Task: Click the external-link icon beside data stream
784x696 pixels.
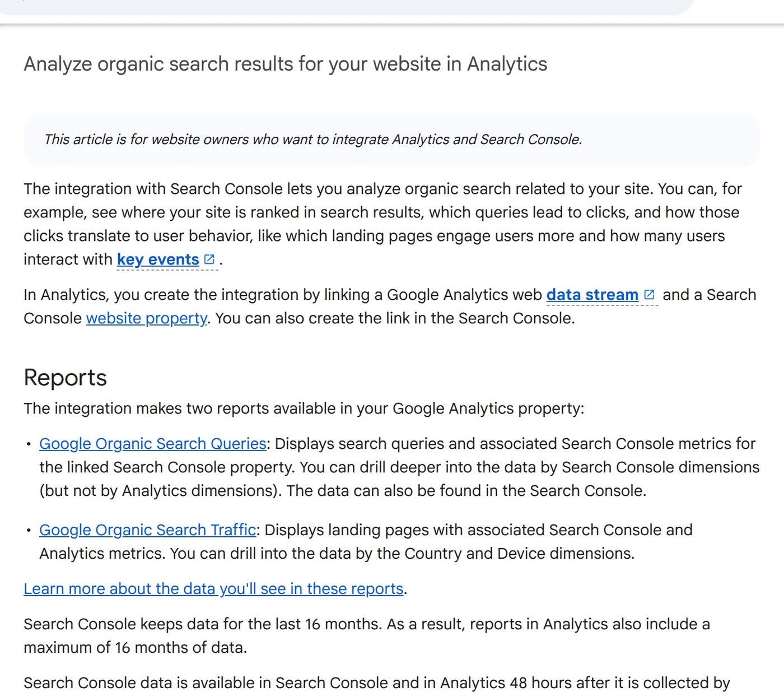Action: 650,295
